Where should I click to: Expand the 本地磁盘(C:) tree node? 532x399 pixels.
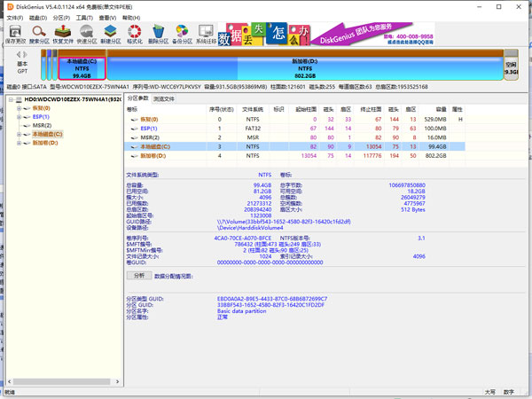pos(20,134)
